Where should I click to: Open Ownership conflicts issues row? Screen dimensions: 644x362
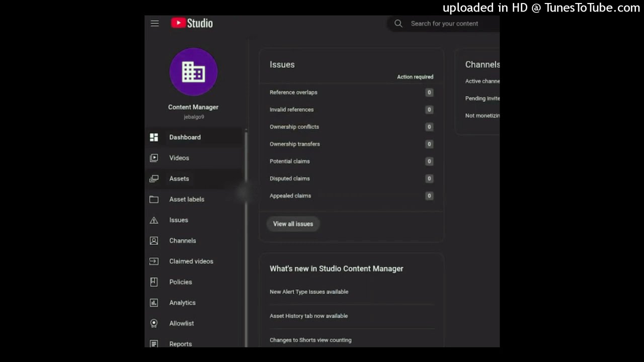(x=351, y=127)
